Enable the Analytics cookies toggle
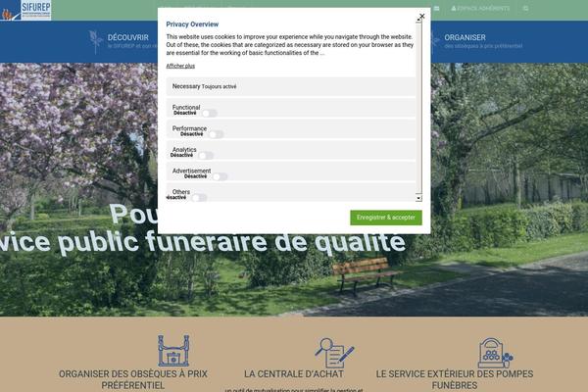 206,155
